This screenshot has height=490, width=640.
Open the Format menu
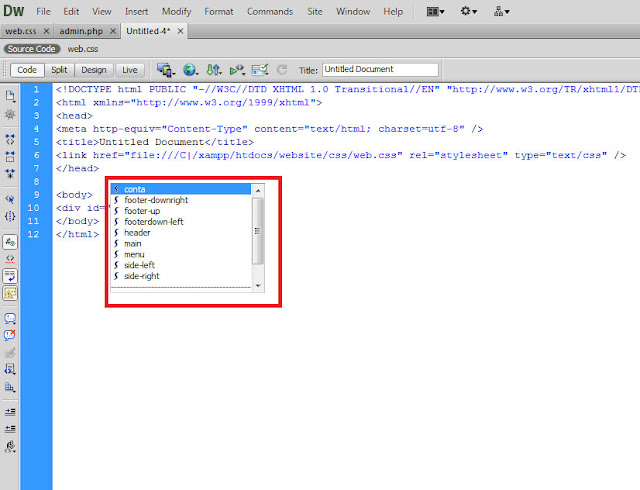219,11
